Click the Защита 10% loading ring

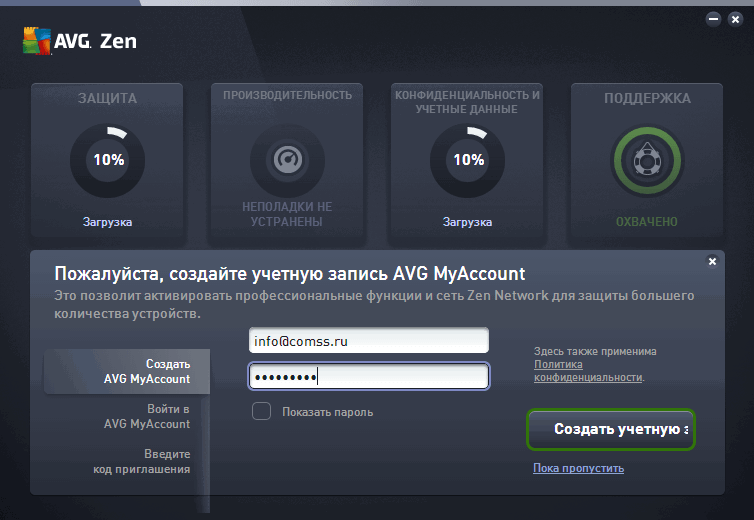point(108,160)
